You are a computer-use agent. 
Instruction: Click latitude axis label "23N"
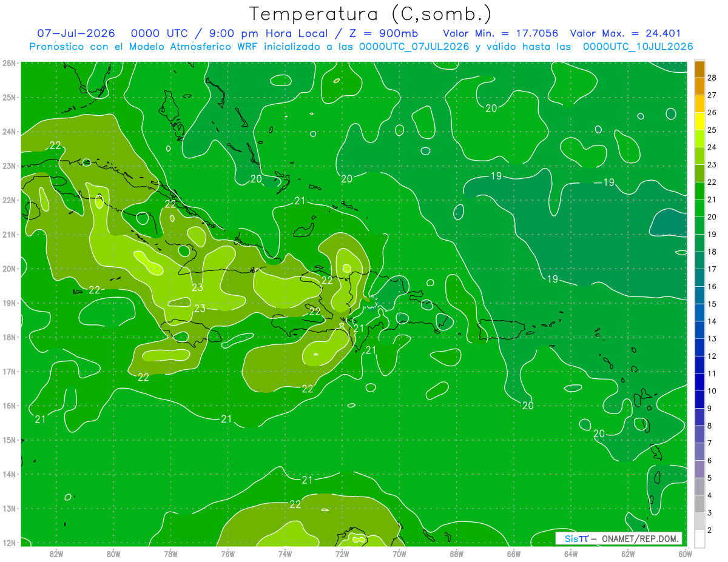click(x=9, y=166)
